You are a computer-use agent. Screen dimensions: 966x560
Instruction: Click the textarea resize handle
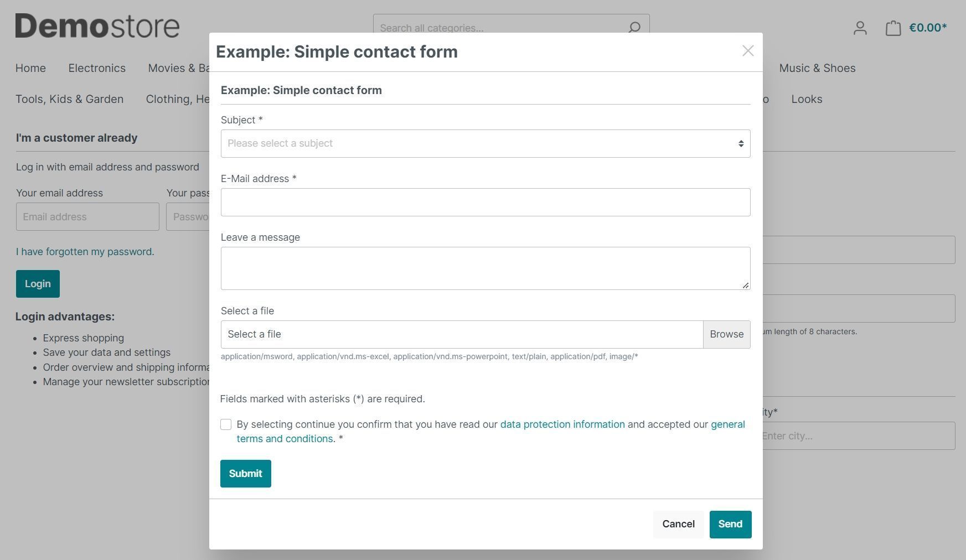coord(746,286)
